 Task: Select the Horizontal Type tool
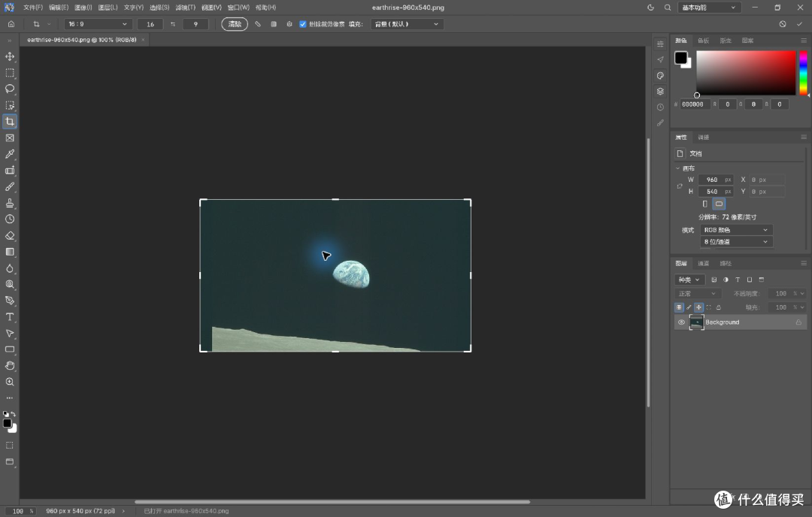pos(10,316)
